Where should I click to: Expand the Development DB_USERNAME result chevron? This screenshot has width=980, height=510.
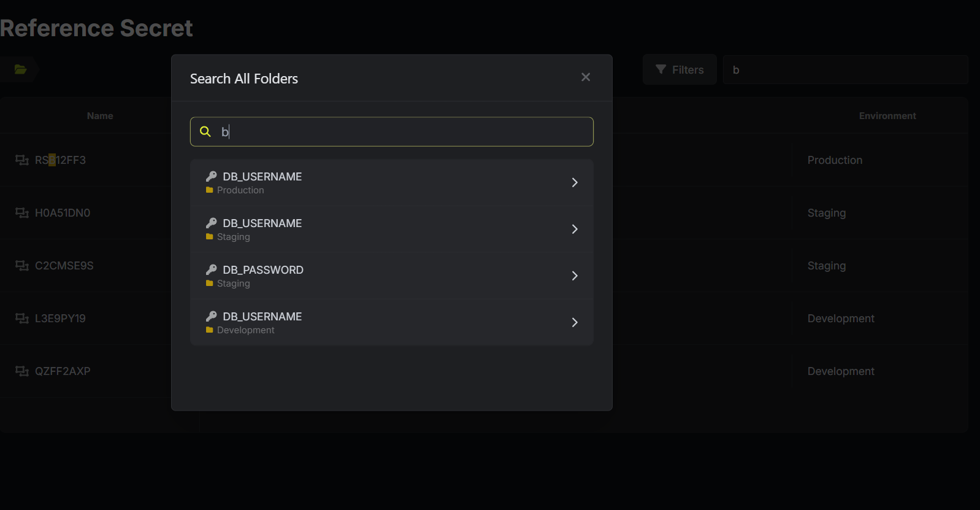(575, 322)
